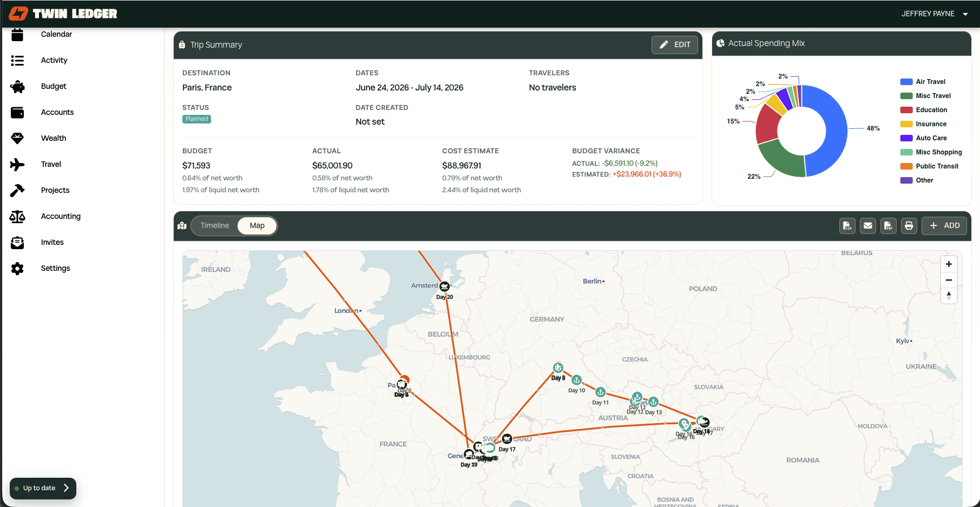The image size is (980, 507).
Task: Toggle Misc Travel legend swatch
Action: click(x=906, y=96)
